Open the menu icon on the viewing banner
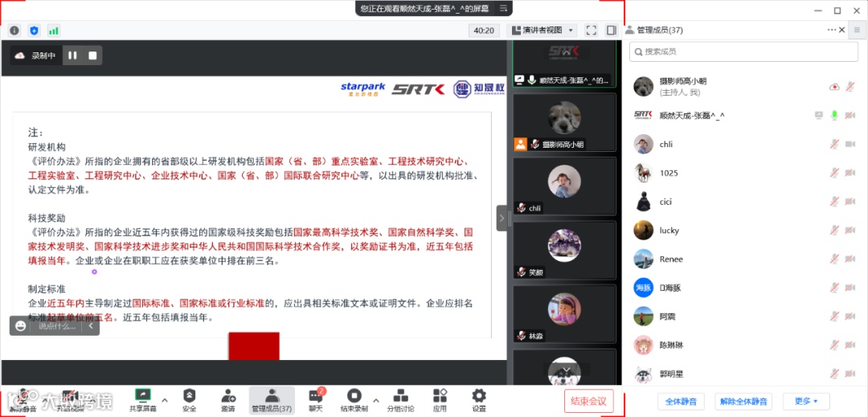 point(503,8)
